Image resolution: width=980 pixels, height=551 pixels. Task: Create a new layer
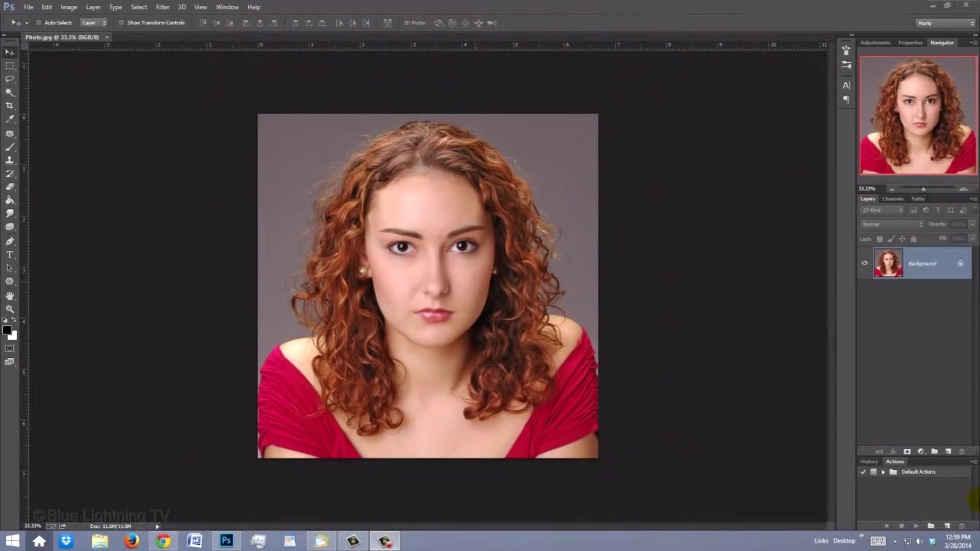pyautogui.click(x=948, y=452)
